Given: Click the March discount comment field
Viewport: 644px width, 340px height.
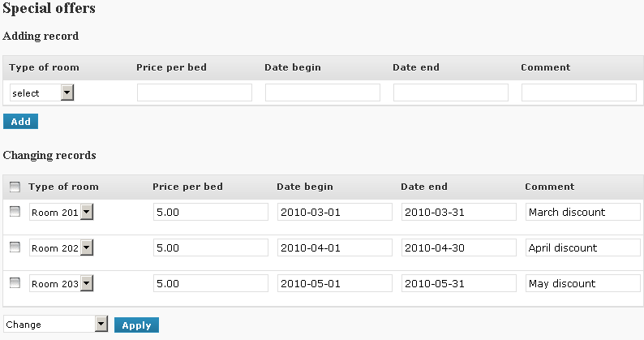Looking at the screenshot, I should click(x=583, y=212).
